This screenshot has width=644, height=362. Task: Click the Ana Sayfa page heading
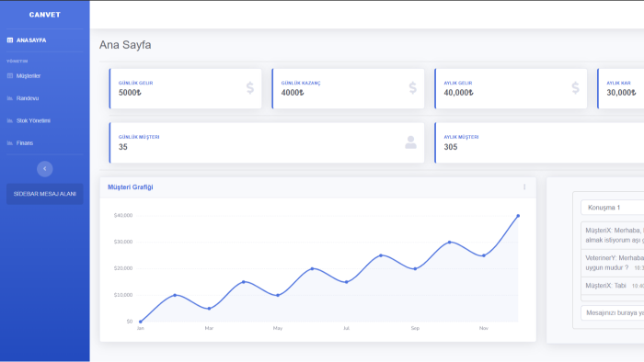pos(125,45)
